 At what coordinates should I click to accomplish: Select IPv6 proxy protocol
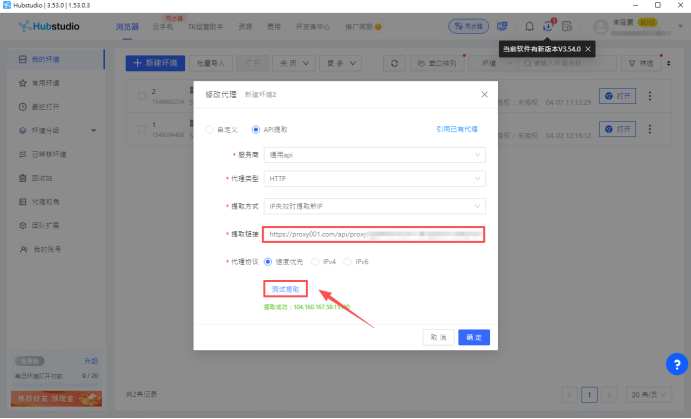point(348,262)
